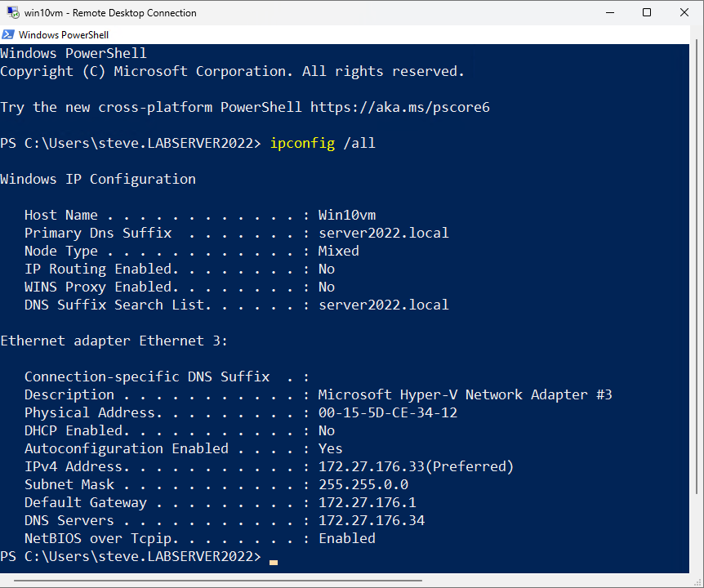Click the win10vm Remote Desktop title text
The image size is (704, 588).
coord(110,13)
